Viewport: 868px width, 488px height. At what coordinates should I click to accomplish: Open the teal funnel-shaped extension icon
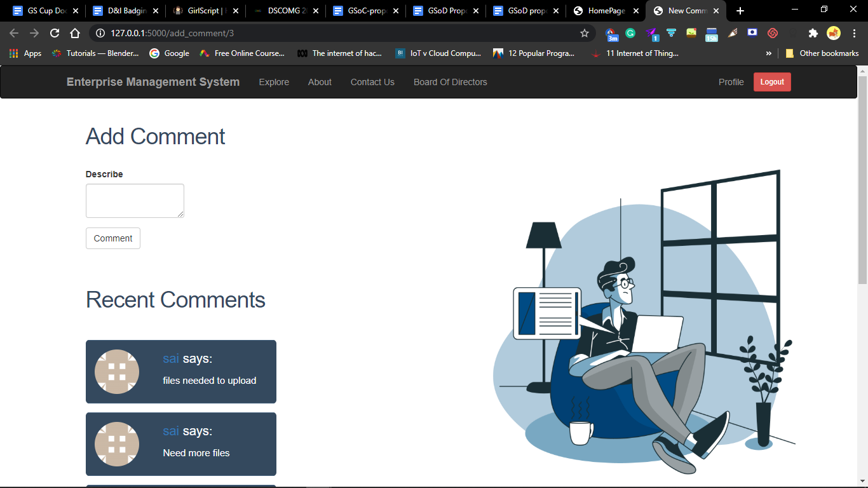tap(671, 33)
